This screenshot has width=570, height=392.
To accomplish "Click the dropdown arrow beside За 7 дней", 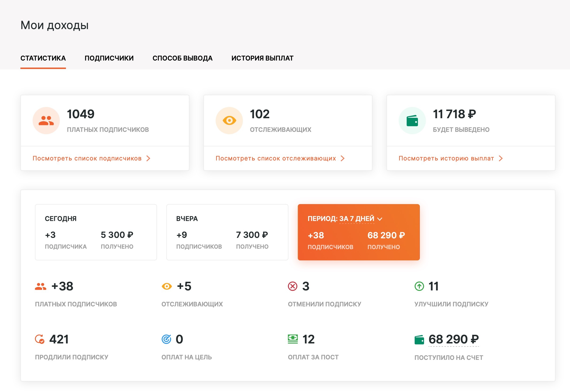I will point(380,219).
